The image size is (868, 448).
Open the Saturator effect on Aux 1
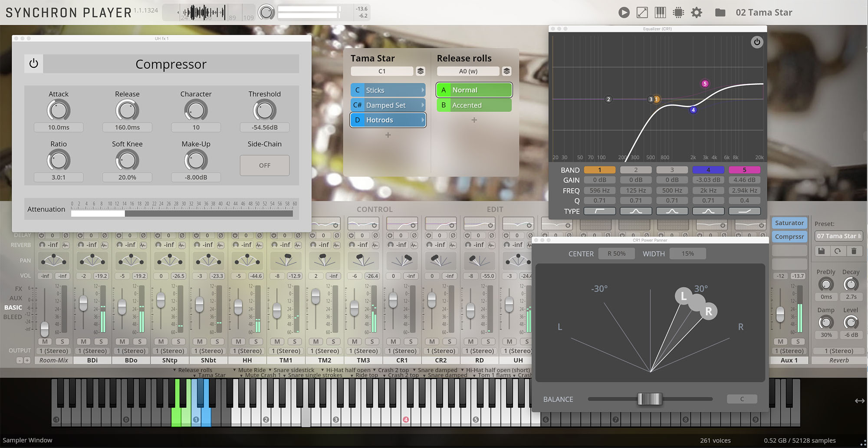pos(789,223)
